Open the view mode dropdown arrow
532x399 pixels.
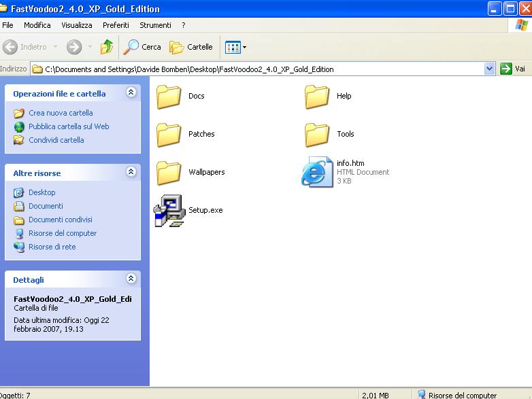[244, 47]
